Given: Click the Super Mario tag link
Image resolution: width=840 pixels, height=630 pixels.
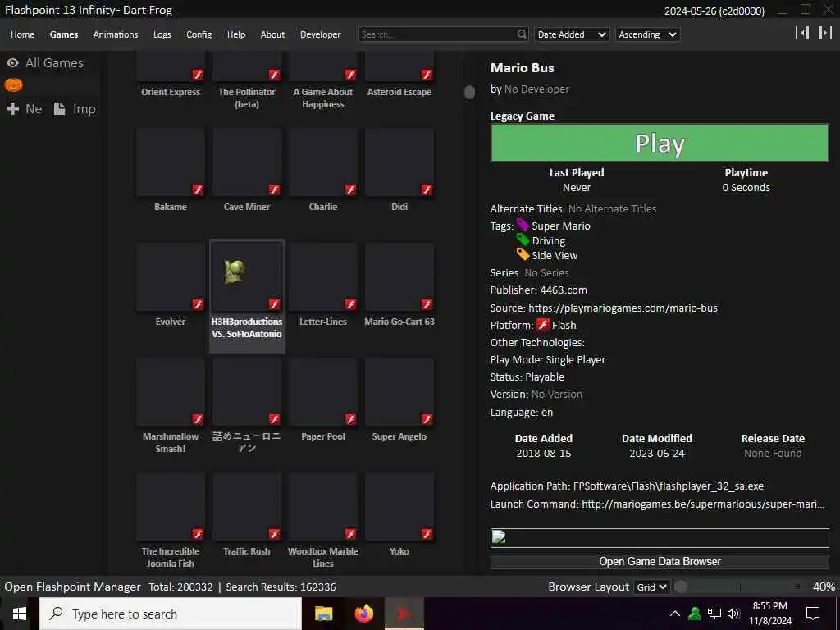Looking at the screenshot, I should click(561, 226).
